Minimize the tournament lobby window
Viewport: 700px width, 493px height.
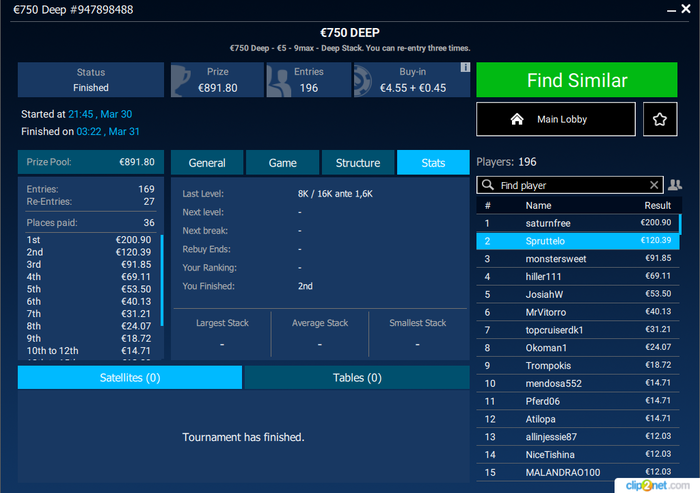point(671,10)
